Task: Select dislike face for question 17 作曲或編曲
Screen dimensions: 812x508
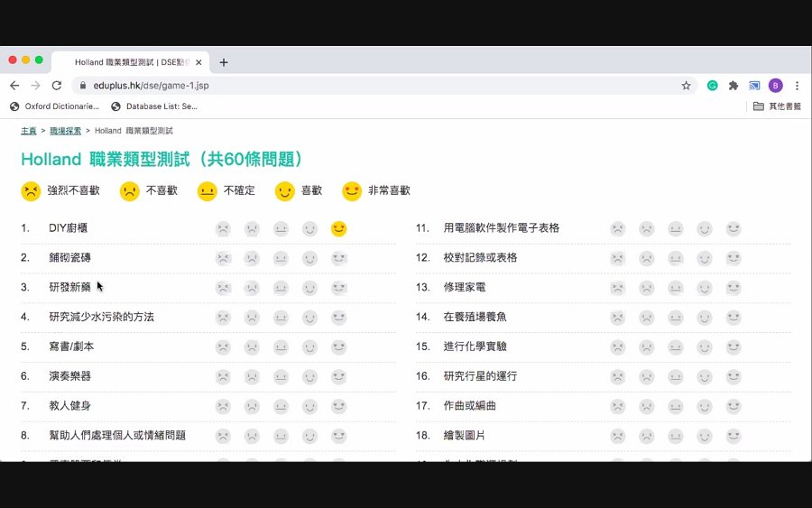Action: tap(646, 407)
